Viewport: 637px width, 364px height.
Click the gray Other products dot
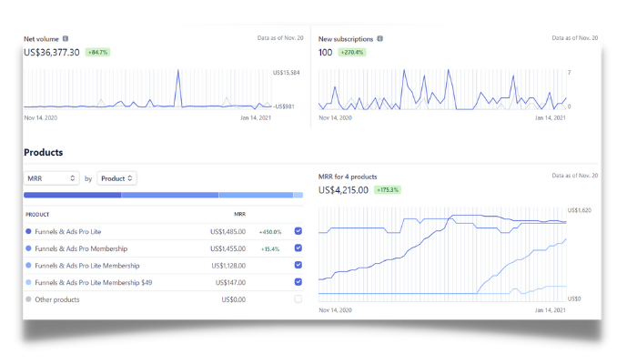pos(29,299)
